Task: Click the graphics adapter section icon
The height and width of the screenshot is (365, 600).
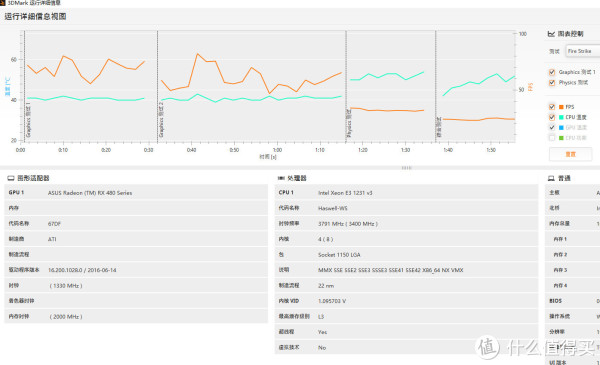Action: point(11,178)
